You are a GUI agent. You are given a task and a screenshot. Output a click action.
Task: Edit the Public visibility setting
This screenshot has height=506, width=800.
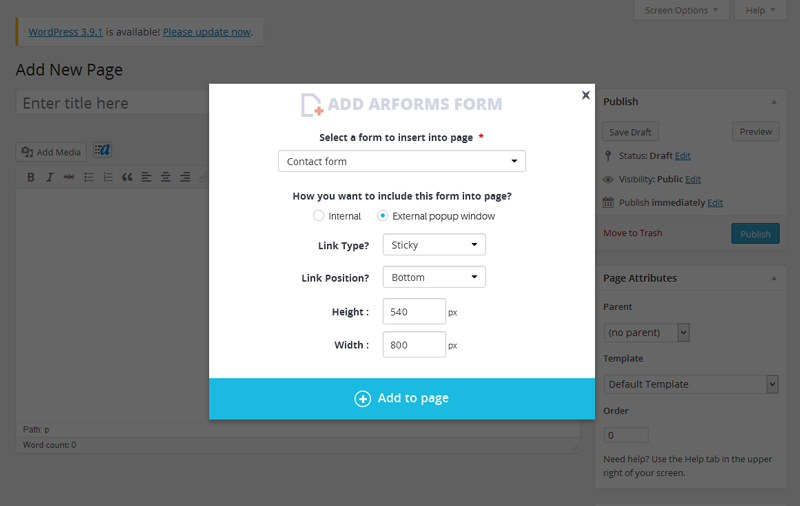point(693,180)
